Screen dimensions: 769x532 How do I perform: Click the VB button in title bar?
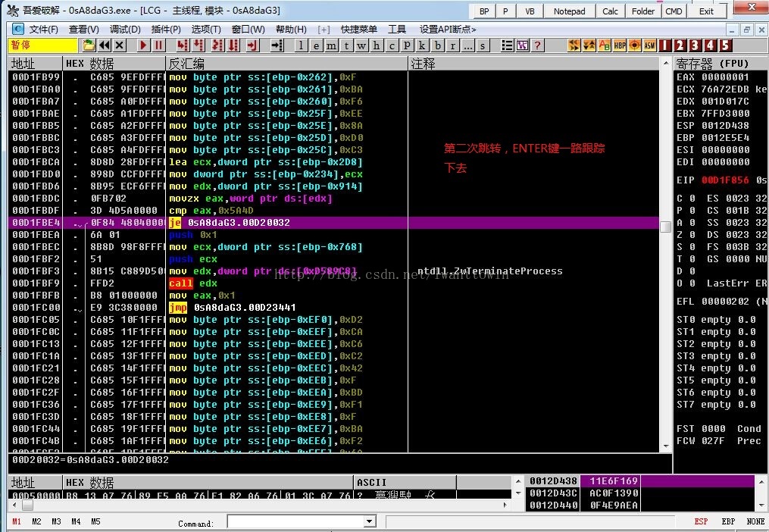(x=530, y=11)
